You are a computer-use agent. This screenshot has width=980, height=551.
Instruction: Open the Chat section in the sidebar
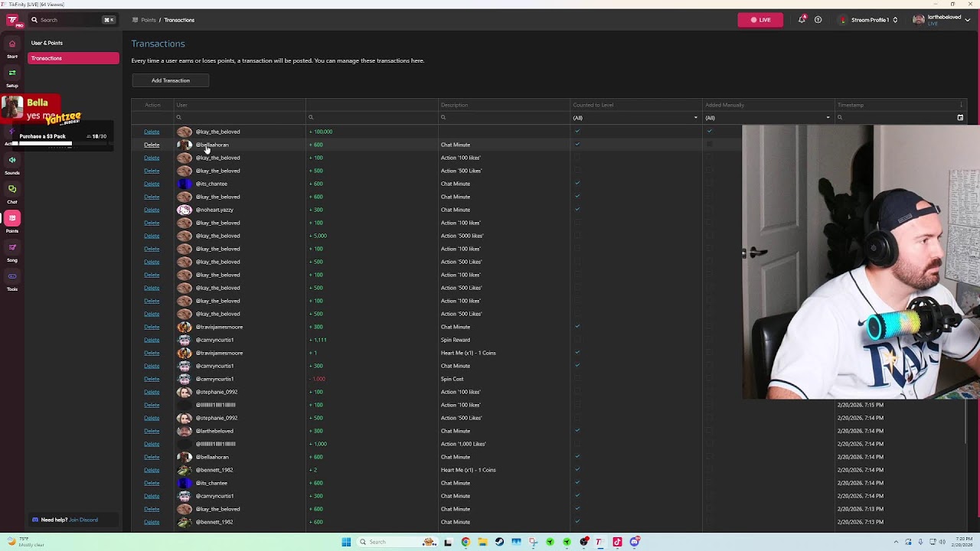pos(12,193)
